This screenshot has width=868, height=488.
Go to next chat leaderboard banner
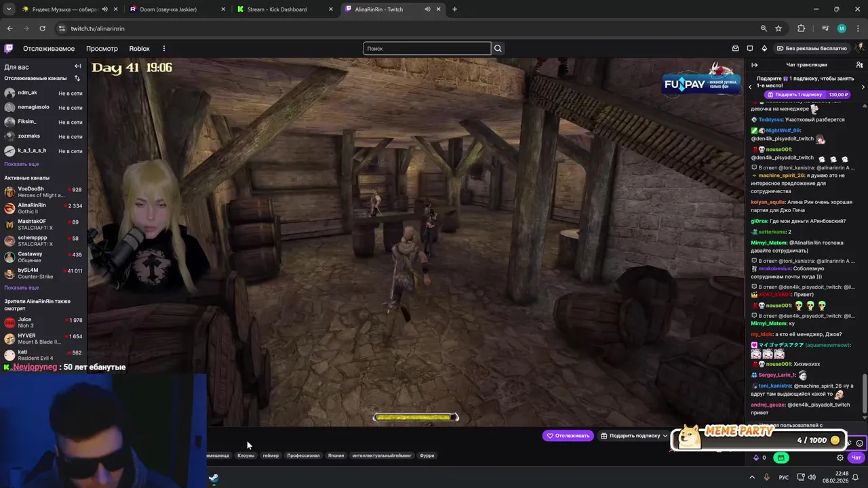pos(863,87)
